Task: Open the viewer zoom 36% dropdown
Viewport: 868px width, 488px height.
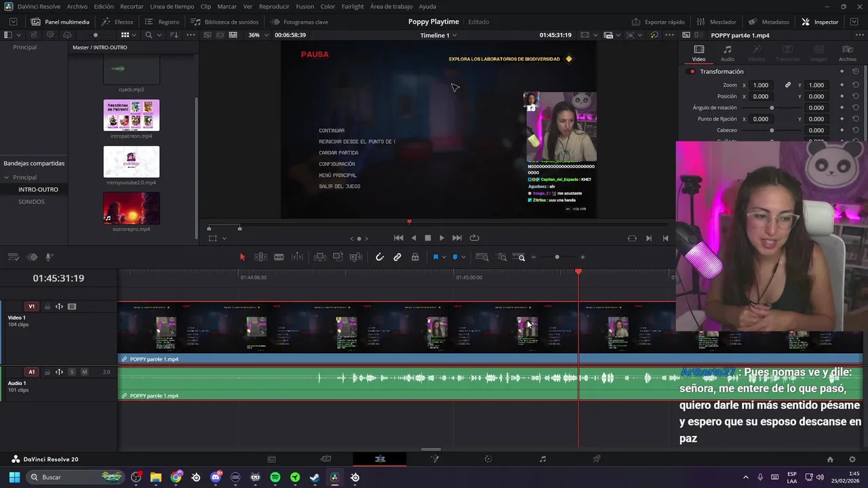Action: point(257,35)
